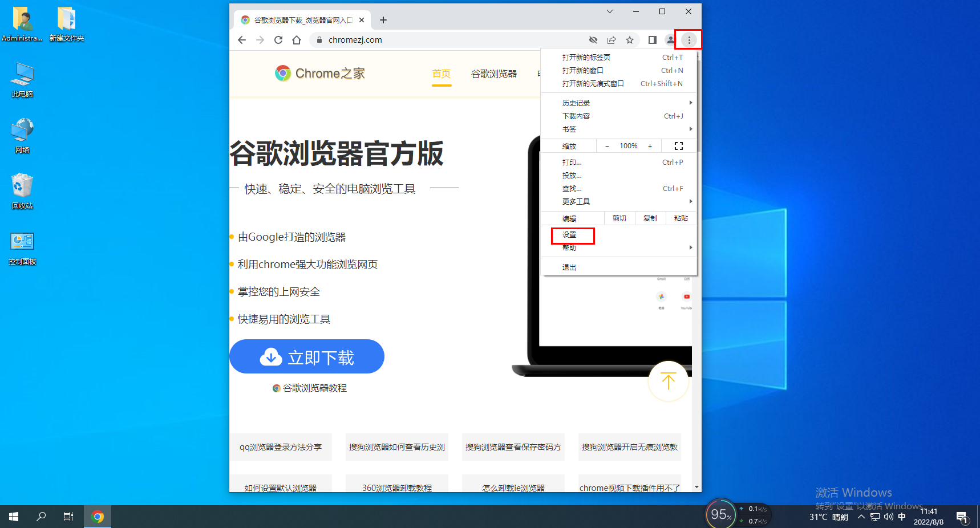Click the page refresh icon

click(x=278, y=40)
